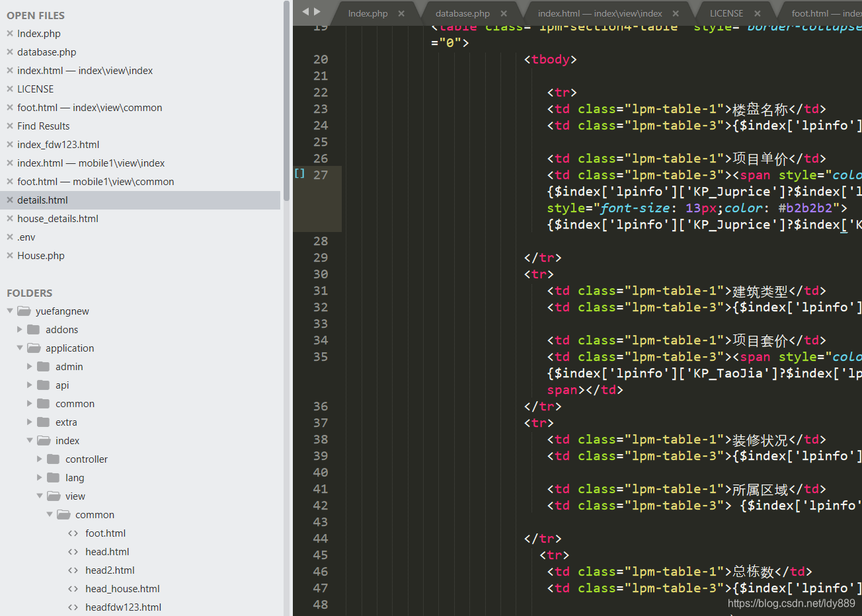The image size is (862, 616).
Task: Expand the controller folder
Action: click(39, 459)
